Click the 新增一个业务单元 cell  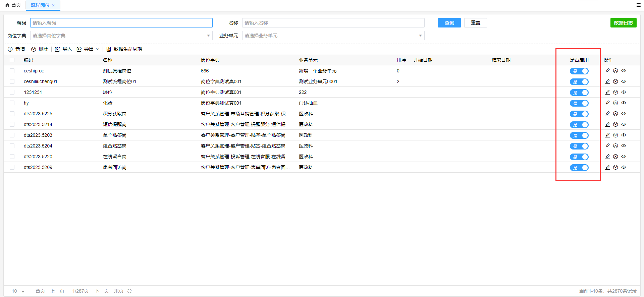[318, 71]
